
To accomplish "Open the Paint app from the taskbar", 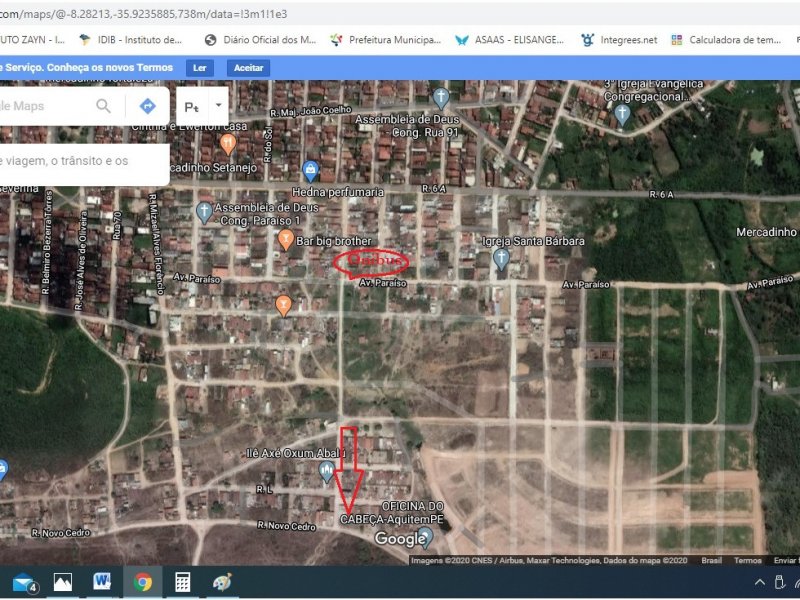I will point(222,582).
